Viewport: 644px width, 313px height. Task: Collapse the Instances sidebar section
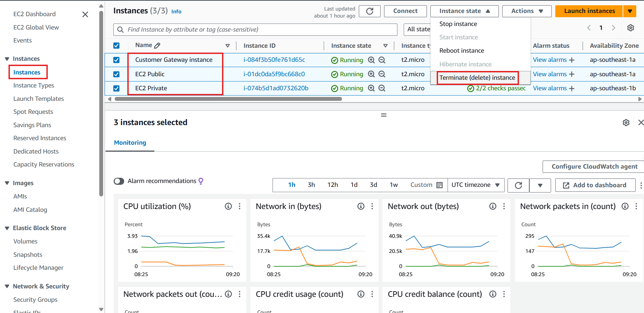tap(7, 59)
